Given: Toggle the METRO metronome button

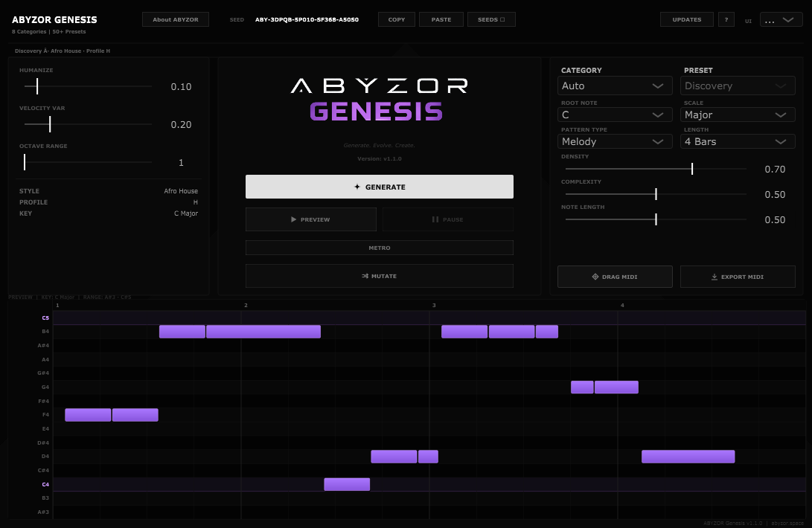Looking at the screenshot, I should pyautogui.click(x=379, y=248).
